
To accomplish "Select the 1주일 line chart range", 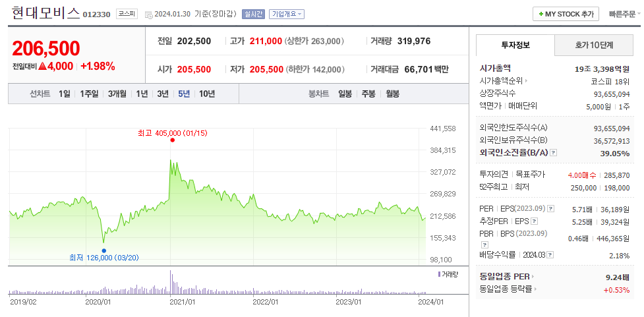I will [89, 94].
